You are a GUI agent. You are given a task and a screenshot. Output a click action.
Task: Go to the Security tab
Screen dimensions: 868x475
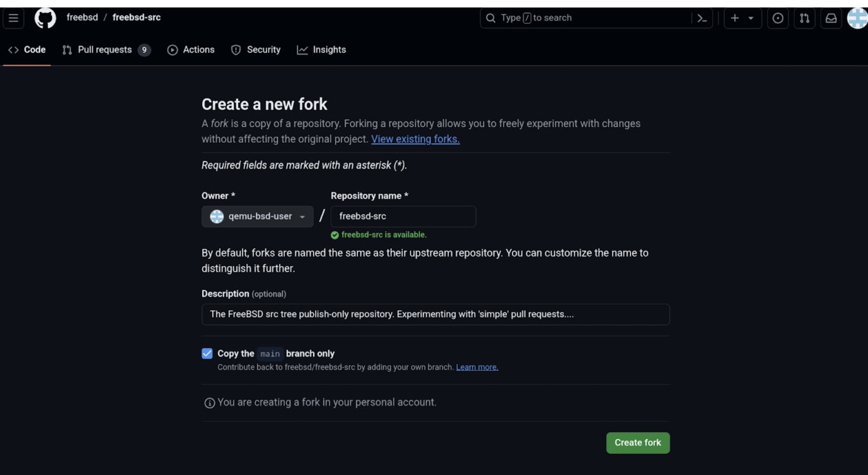click(256, 50)
